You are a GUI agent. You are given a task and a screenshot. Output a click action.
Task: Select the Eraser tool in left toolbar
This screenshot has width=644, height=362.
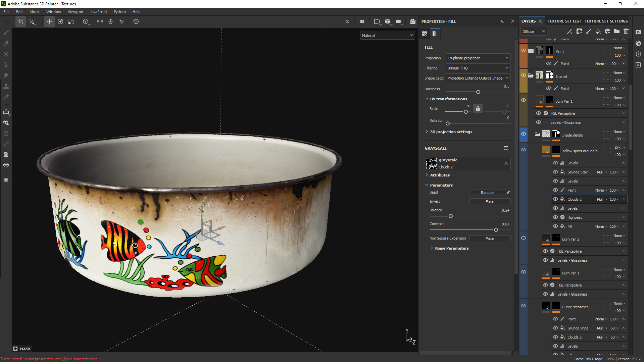pyautogui.click(x=6, y=43)
